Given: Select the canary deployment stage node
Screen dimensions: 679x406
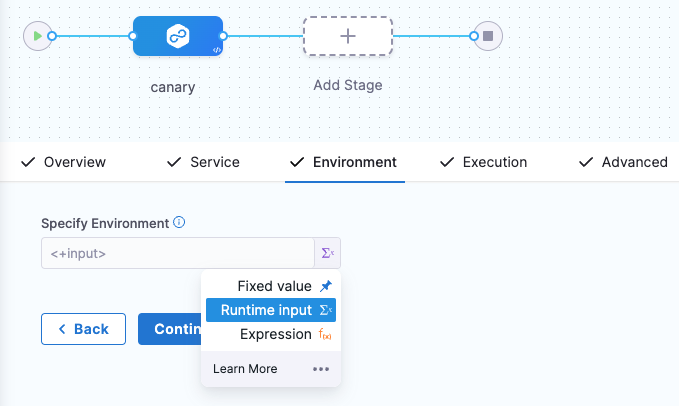Looking at the screenshot, I should [178, 37].
